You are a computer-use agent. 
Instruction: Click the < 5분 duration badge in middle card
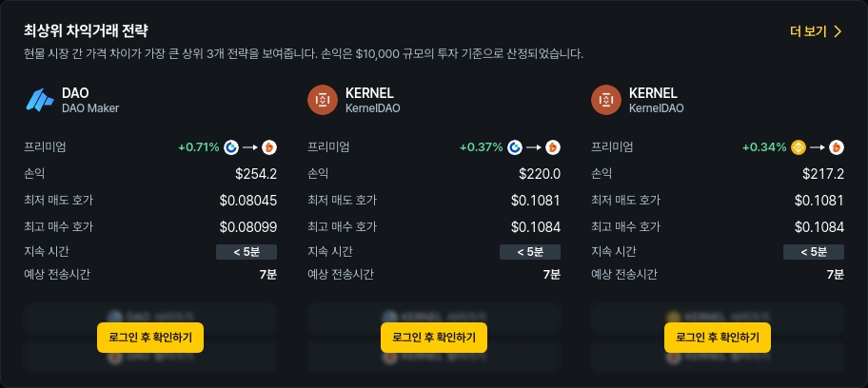point(530,252)
